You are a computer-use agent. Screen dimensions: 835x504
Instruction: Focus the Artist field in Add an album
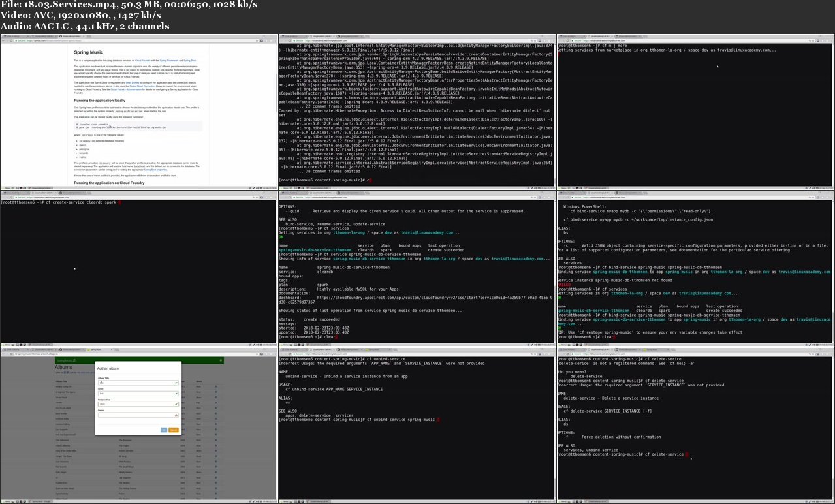[137, 393]
